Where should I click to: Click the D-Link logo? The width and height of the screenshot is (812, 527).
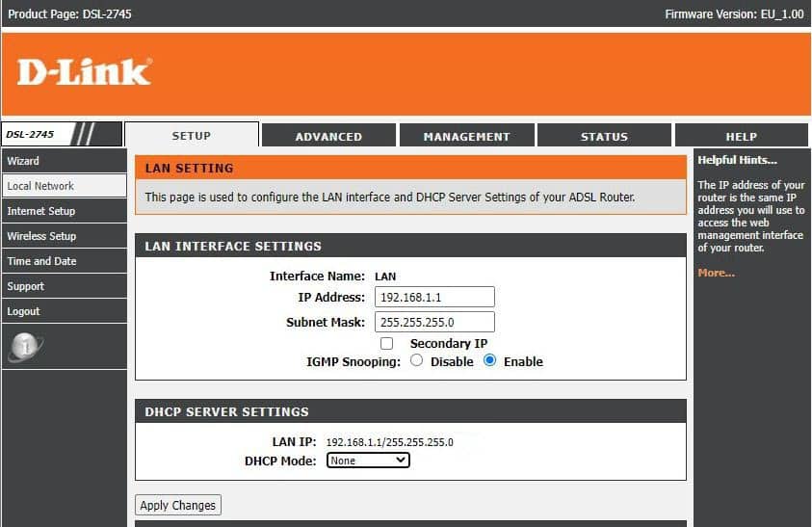tap(85, 71)
